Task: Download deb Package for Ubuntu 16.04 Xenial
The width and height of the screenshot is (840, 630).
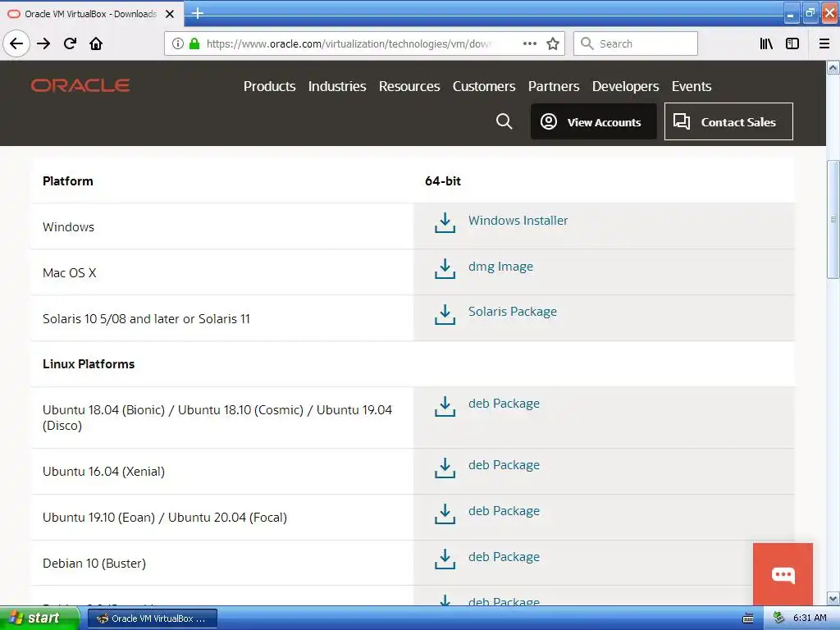Action: (504, 465)
